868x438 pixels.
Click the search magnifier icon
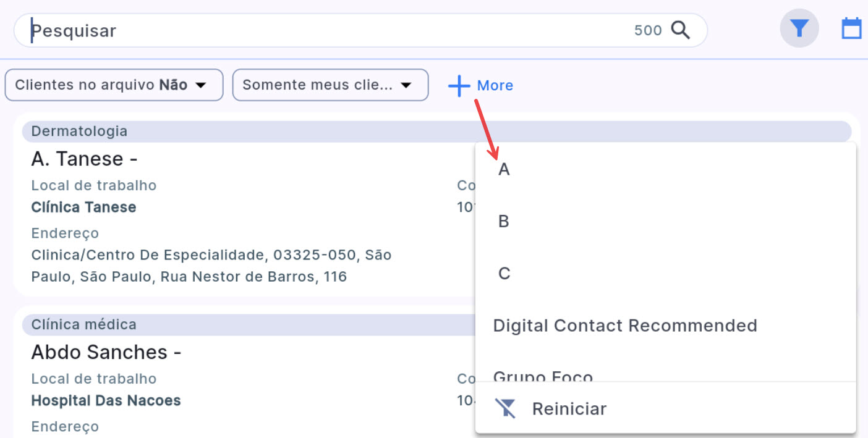[680, 30]
